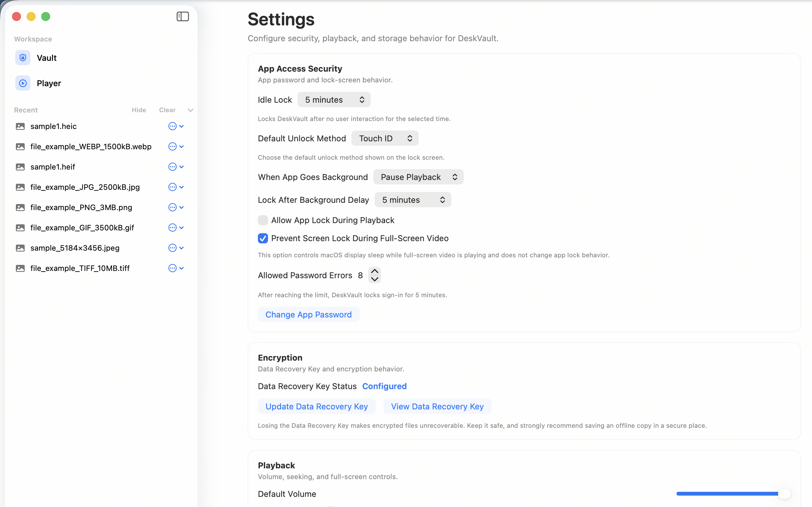Enable Allow App Lock During Playback
Image resolution: width=812 pixels, height=507 pixels.
(263, 220)
